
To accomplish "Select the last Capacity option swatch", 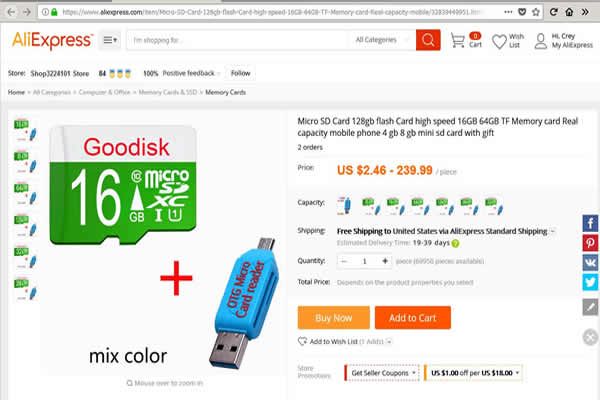I will (494, 206).
